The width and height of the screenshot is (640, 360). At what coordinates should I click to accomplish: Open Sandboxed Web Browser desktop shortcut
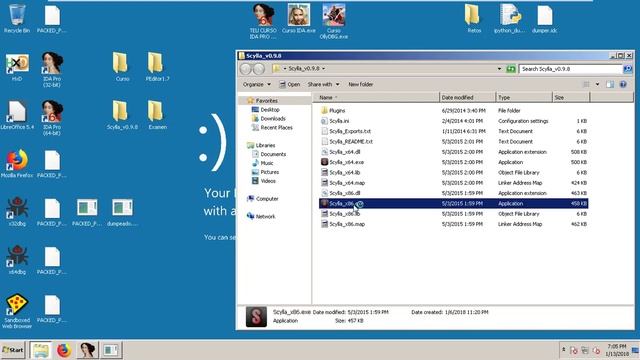click(17, 311)
